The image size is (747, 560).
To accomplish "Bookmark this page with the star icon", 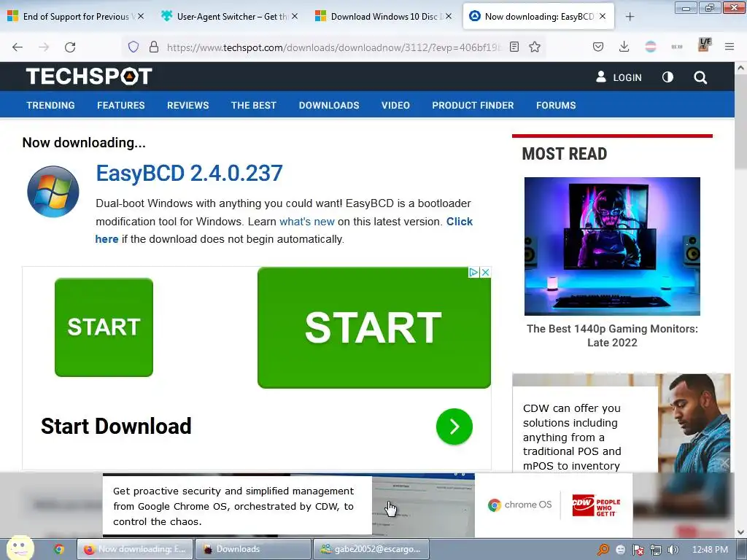I will point(535,47).
